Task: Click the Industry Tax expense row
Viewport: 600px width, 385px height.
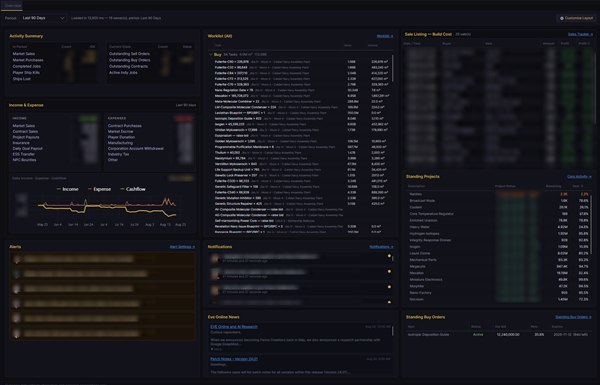Action: (150, 154)
